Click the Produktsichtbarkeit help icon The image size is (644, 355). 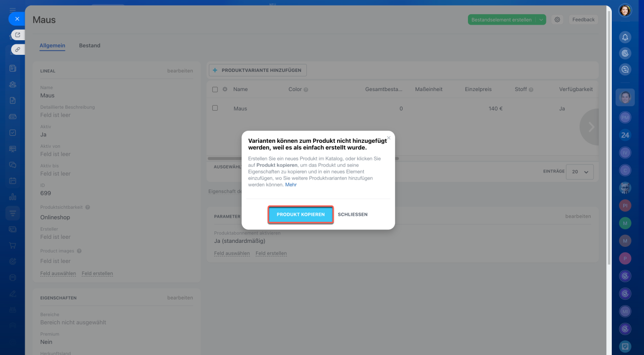pos(88,207)
